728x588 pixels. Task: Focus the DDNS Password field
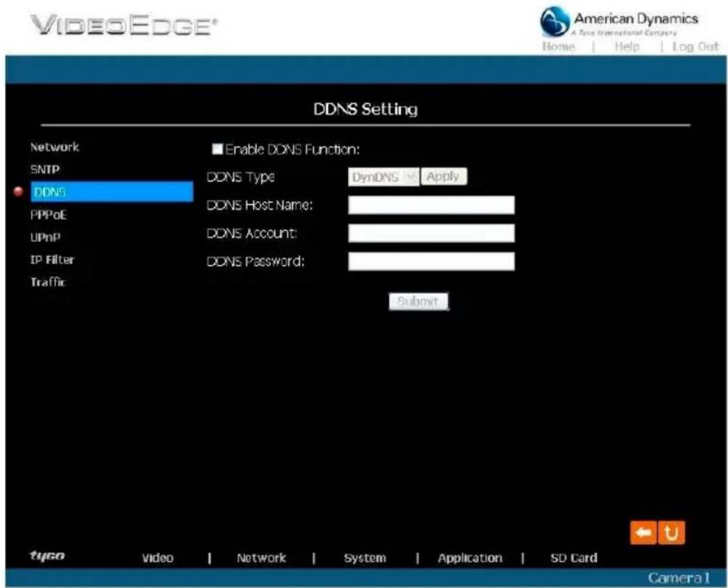pos(431,261)
